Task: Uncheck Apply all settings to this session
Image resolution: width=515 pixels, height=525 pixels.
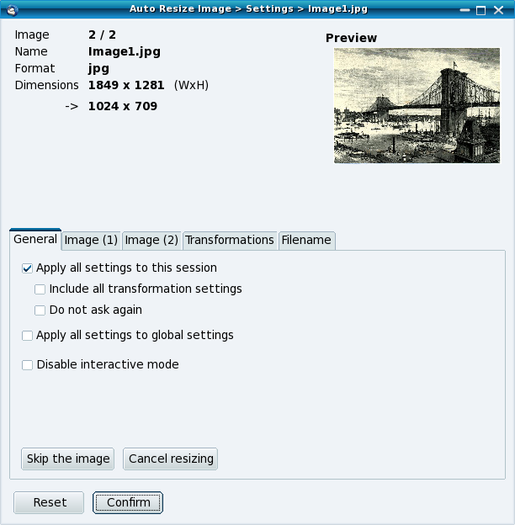Action: click(27, 268)
